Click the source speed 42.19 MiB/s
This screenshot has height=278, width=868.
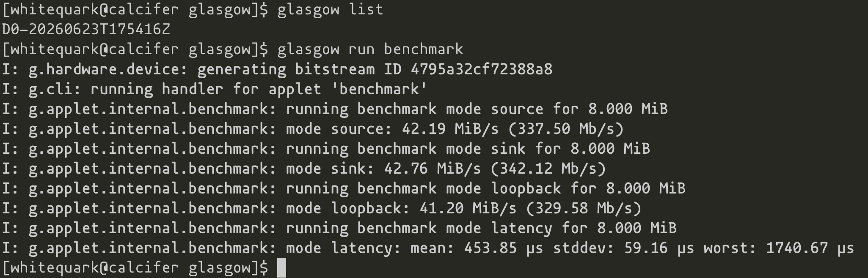450,129
